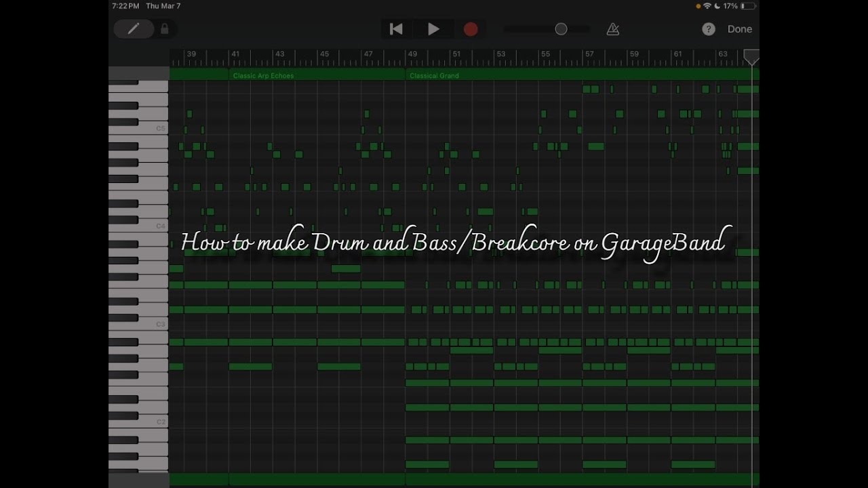Image resolution: width=868 pixels, height=488 pixels.
Task: Jump to bar 57 on the ruler
Action: [589, 54]
